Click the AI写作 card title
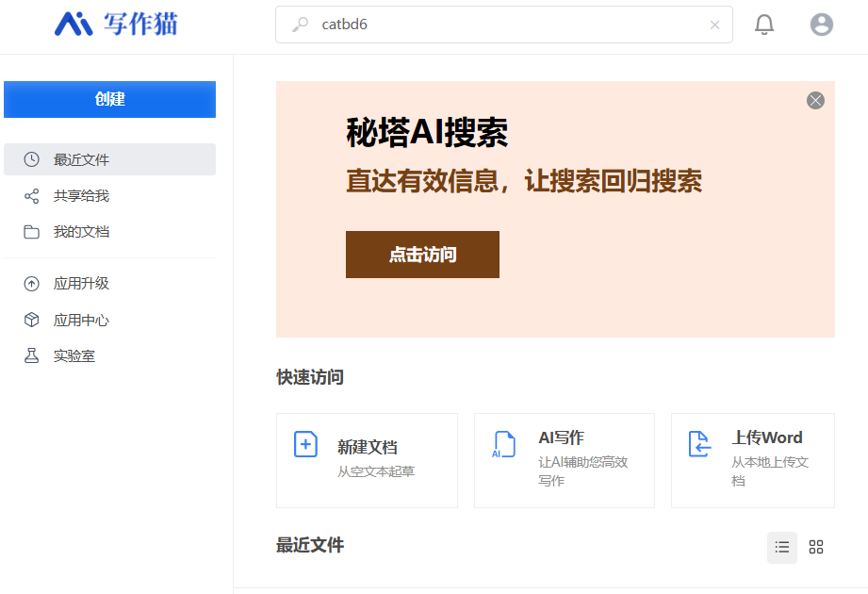The height and width of the screenshot is (594, 868). [x=561, y=437]
